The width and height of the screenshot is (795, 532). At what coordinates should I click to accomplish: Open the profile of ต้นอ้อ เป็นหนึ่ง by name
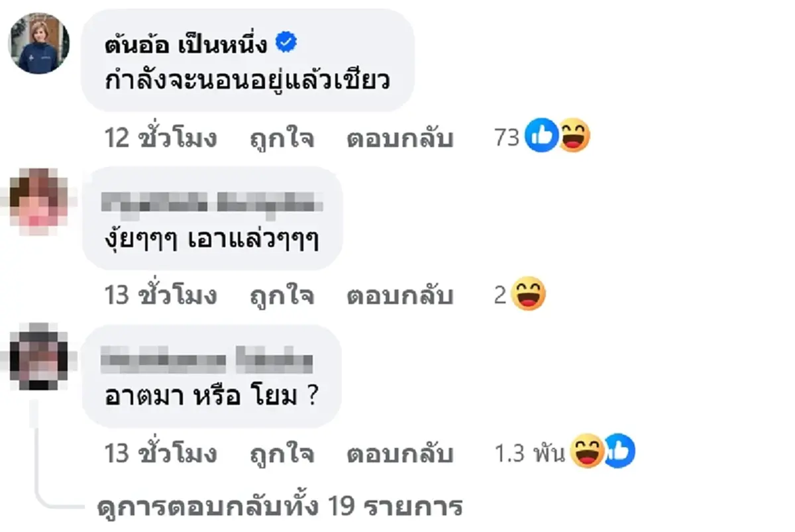click(189, 41)
